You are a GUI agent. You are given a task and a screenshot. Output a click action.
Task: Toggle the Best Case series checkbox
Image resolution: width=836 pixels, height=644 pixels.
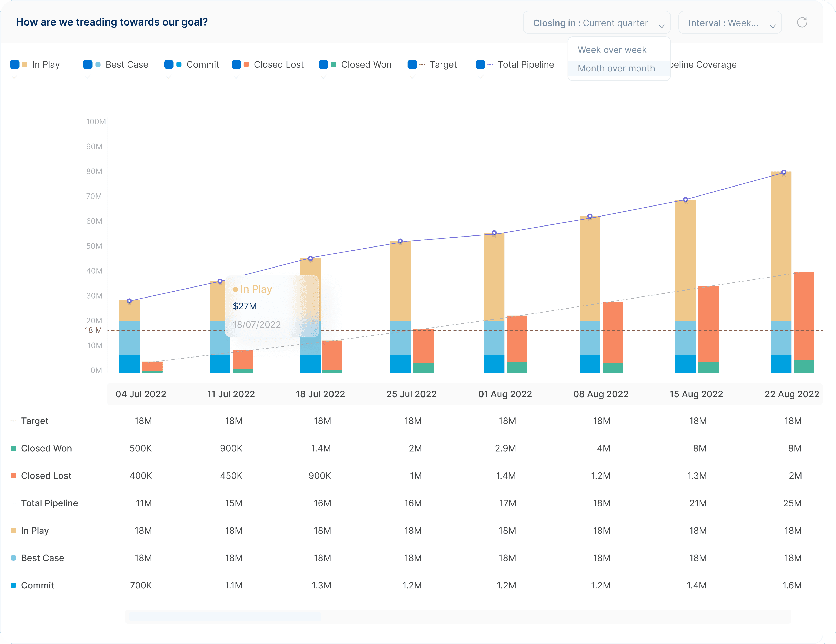tap(88, 64)
